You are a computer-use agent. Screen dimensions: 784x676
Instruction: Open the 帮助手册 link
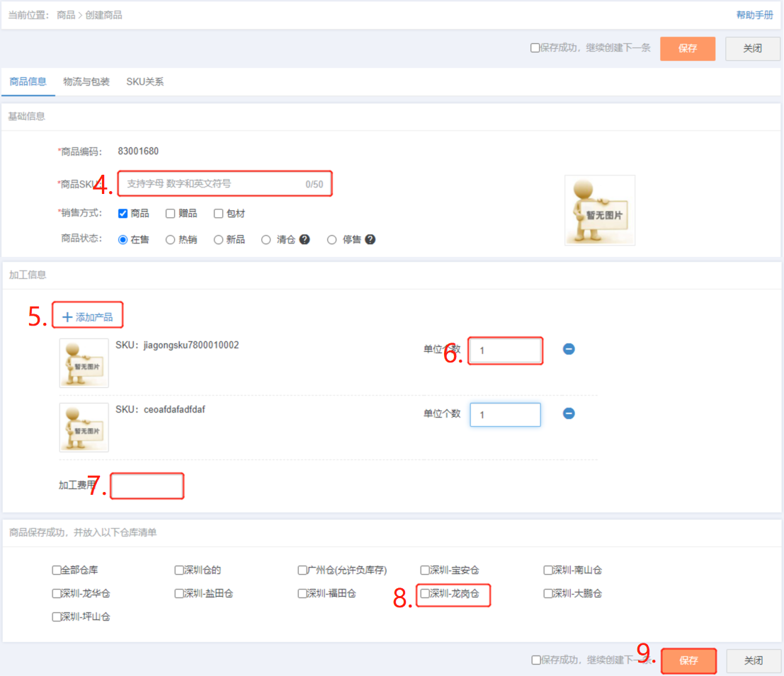(x=754, y=15)
